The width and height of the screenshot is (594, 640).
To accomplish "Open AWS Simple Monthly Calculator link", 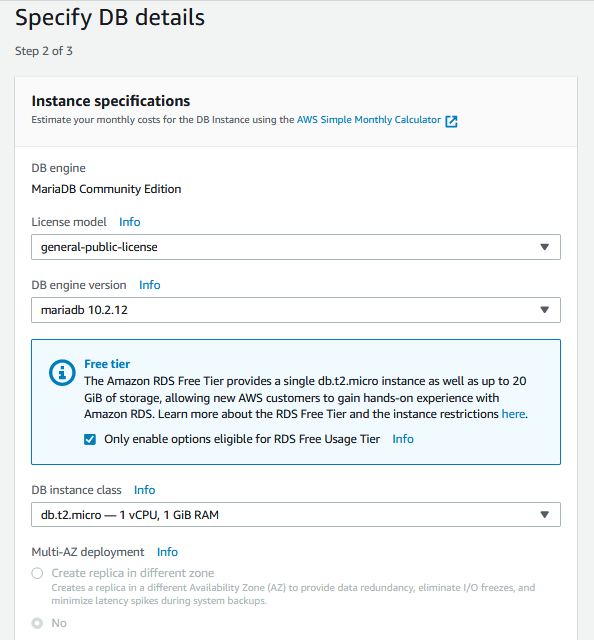I will 369,120.
